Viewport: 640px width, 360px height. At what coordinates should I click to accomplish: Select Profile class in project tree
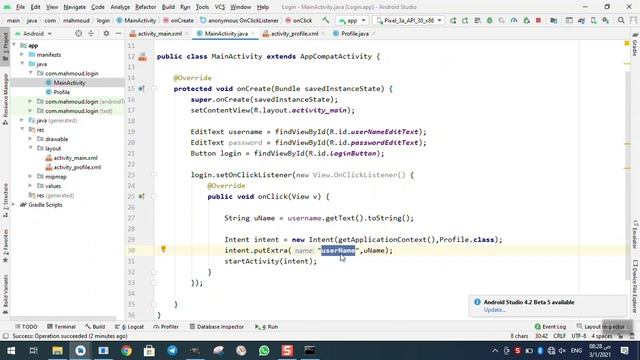click(x=62, y=92)
